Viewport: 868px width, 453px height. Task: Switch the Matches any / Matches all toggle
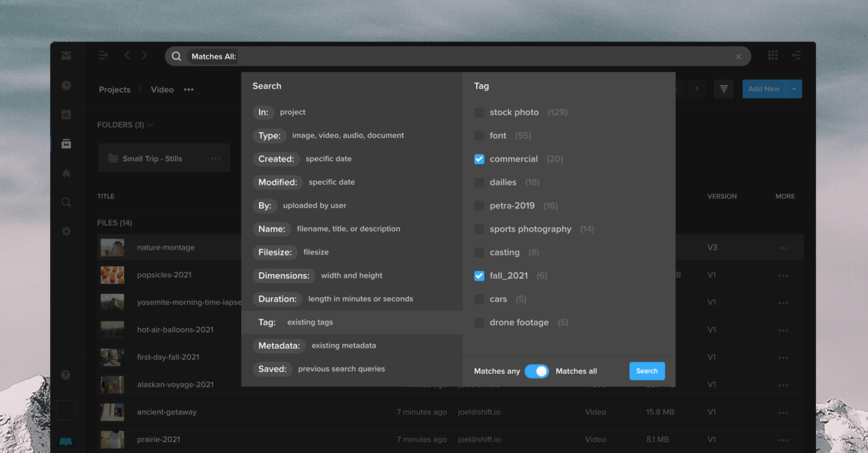click(x=537, y=371)
